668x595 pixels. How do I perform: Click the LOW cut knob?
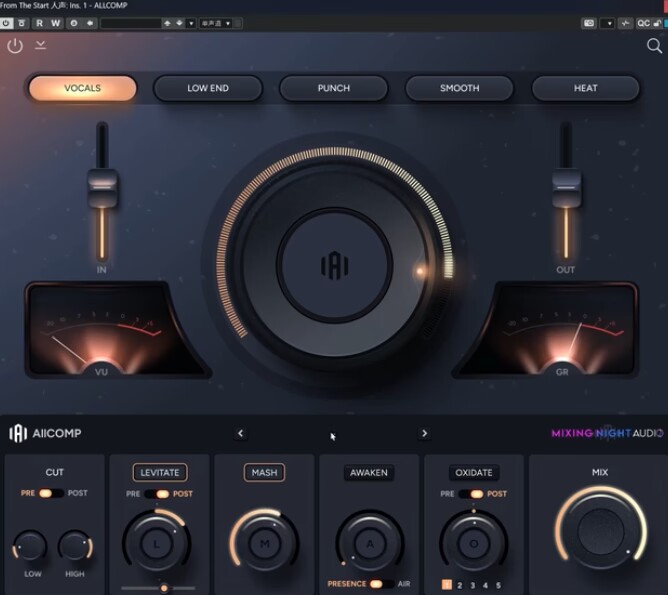pos(30,546)
